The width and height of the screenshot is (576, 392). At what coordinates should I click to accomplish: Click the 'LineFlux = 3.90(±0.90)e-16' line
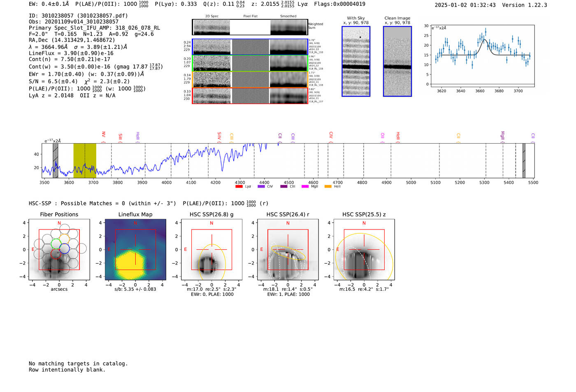71,53
